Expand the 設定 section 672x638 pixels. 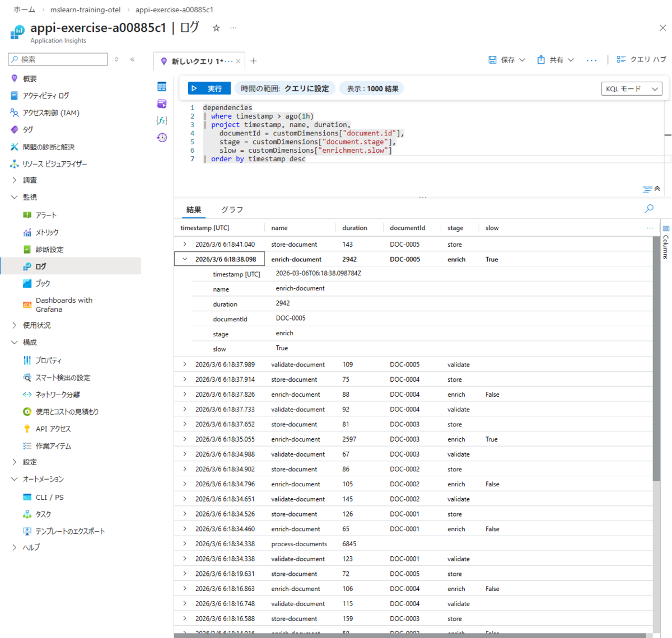coord(15,462)
